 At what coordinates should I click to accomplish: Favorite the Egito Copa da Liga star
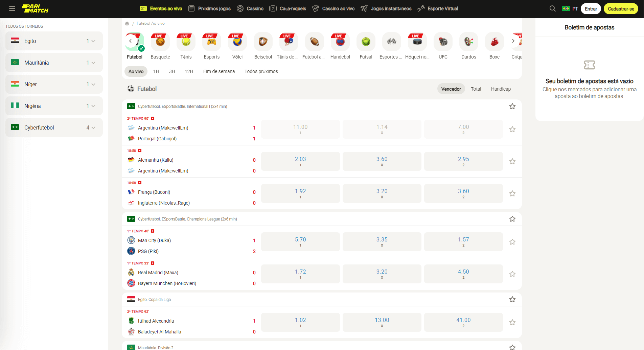point(512,299)
